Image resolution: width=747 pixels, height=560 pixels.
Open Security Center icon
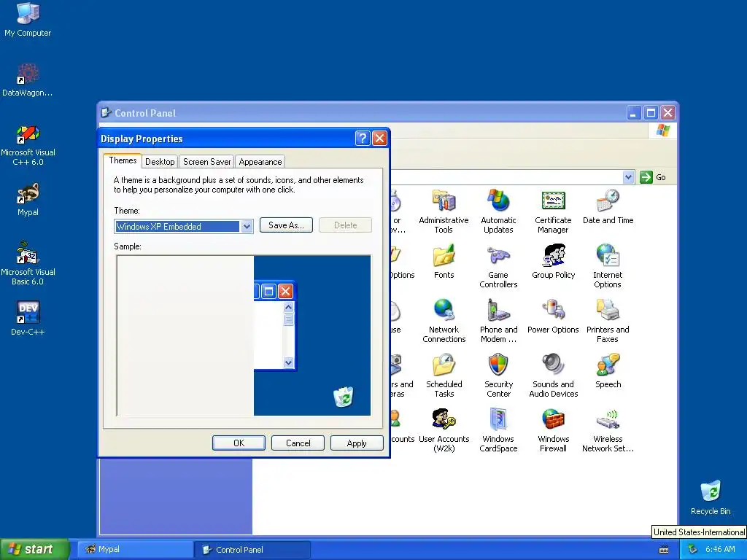click(498, 376)
